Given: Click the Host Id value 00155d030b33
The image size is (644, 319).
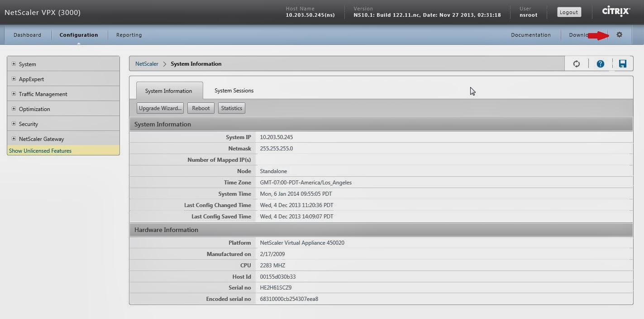Looking at the screenshot, I should tap(277, 277).
